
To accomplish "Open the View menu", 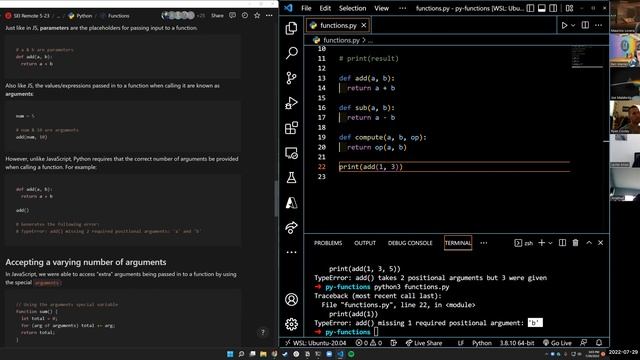I will point(381,8).
